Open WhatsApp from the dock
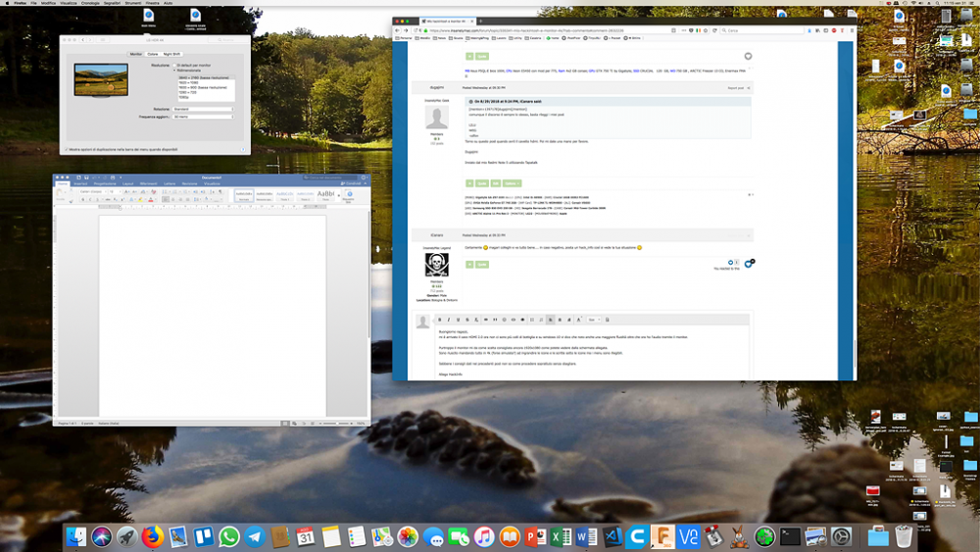The image size is (980, 552). coord(228,536)
